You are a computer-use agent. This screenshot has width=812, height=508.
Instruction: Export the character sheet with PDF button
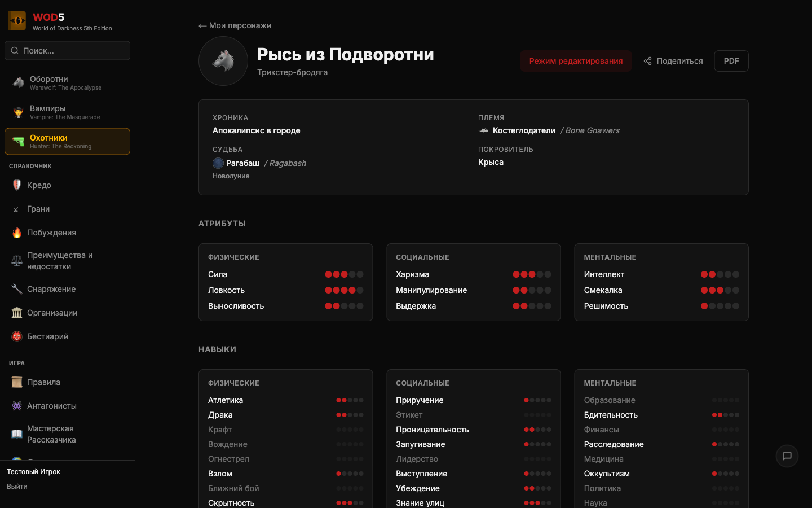point(731,61)
